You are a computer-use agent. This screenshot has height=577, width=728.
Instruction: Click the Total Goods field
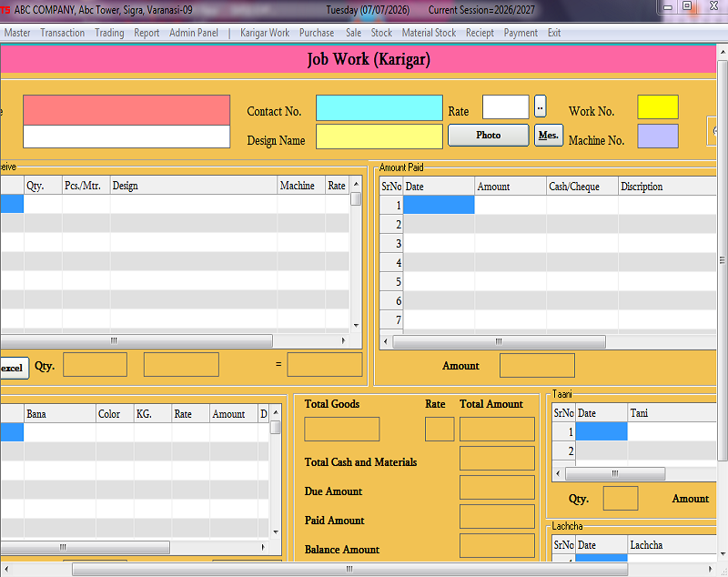click(342, 429)
